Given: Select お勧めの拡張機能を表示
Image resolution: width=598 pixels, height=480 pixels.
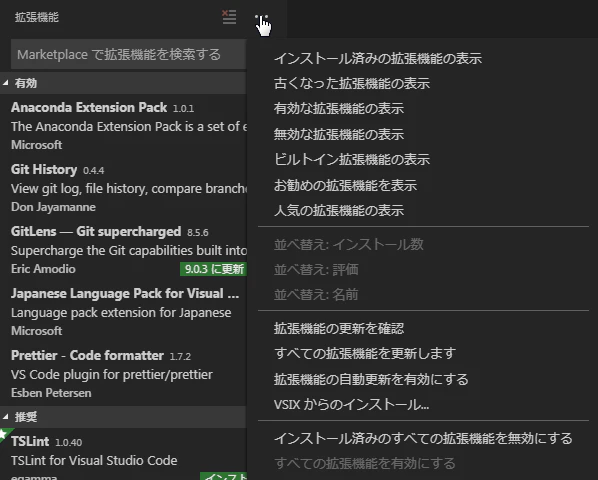Looking at the screenshot, I should (x=423, y=185).
